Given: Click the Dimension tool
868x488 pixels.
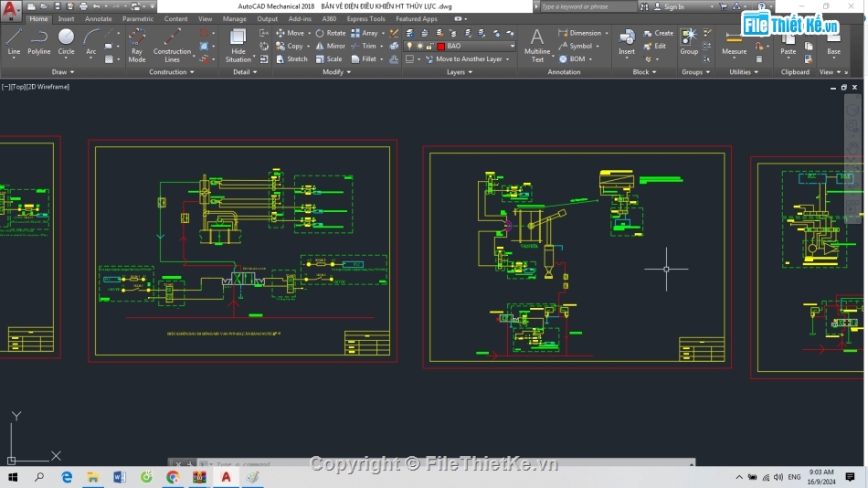Looking at the screenshot, I should [x=579, y=33].
